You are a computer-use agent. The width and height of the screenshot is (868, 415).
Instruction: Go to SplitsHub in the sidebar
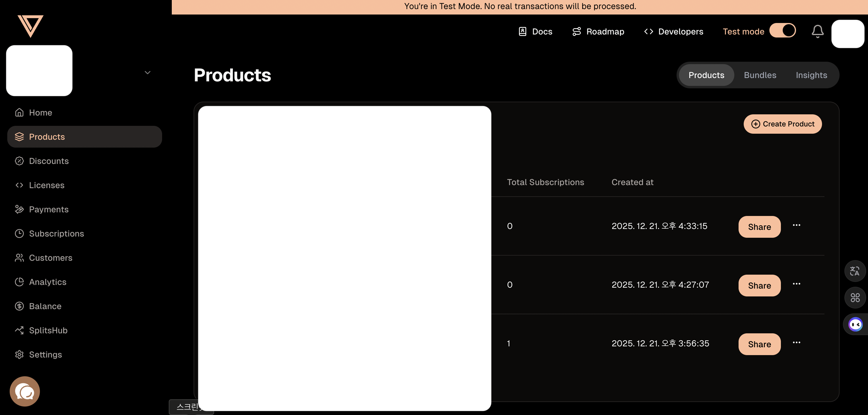pyautogui.click(x=48, y=330)
